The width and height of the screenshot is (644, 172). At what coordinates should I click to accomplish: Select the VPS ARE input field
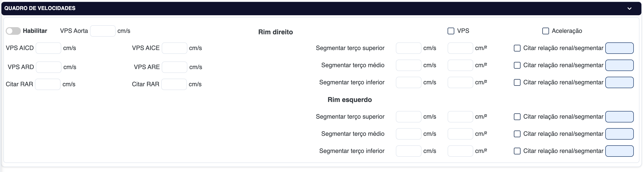pos(174,67)
